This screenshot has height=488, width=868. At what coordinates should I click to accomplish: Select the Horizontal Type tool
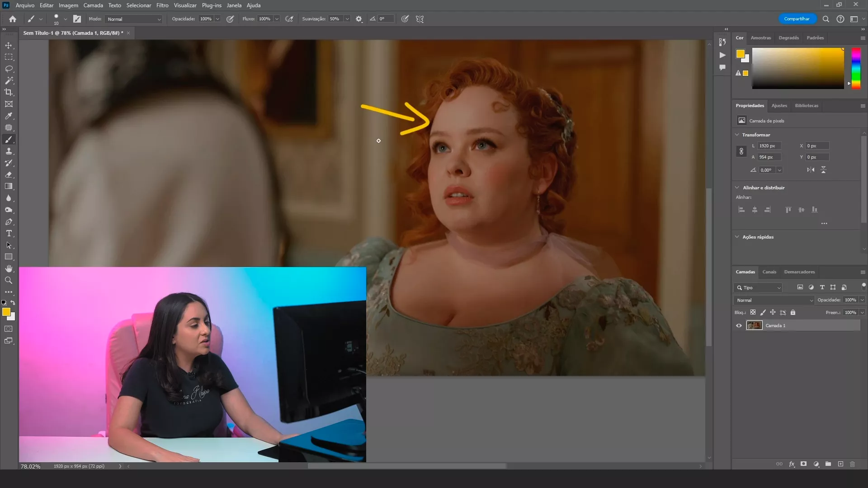click(9, 233)
